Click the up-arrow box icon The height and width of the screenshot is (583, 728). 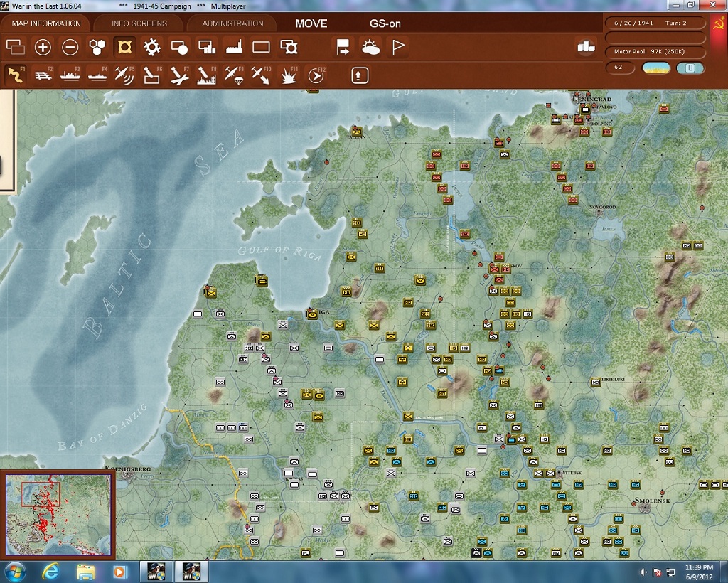tap(360, 75)
